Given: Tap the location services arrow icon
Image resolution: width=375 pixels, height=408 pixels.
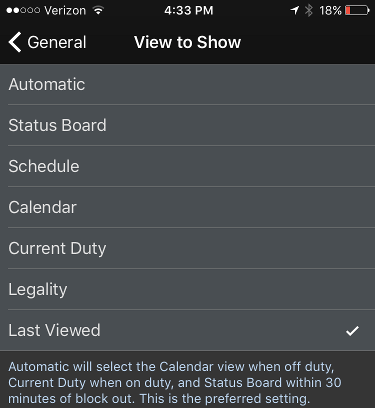Looking at the screenshot, I should coord(295,10).
